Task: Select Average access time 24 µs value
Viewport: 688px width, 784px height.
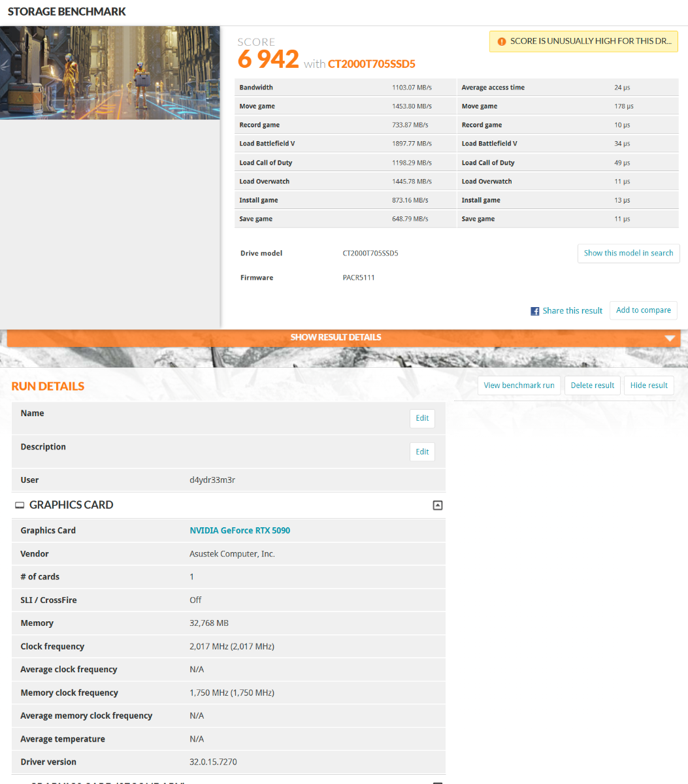Action: pyautogui.click(x=622, y=88)
